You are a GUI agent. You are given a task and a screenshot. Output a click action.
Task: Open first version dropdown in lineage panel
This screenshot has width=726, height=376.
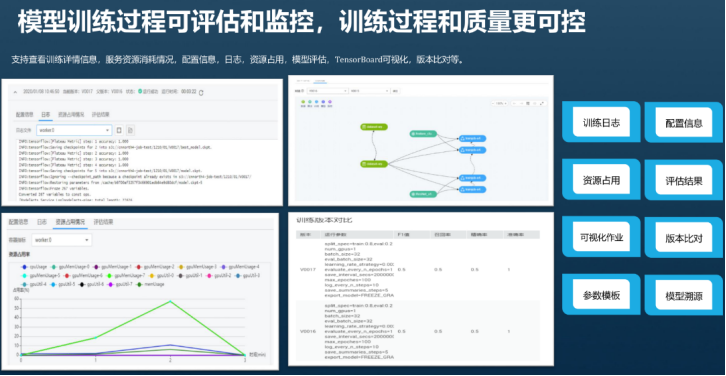327,91
